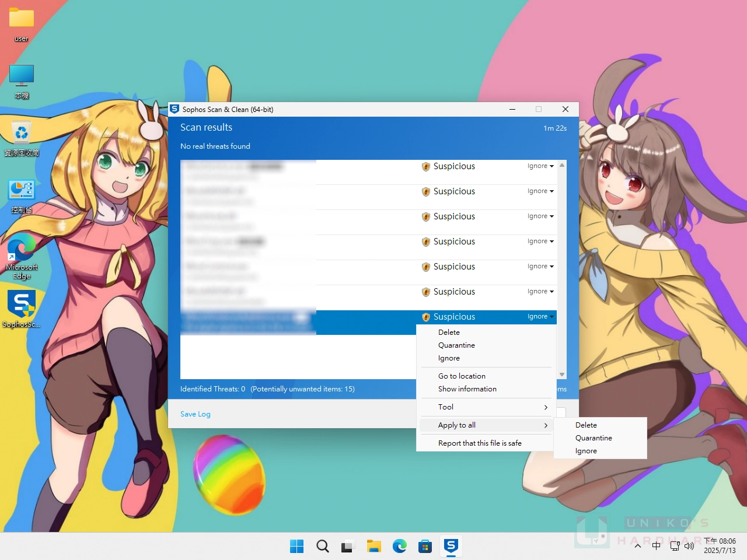Click 'Potentially unwanted items: 15' text

pyautogui.click(x=302, y=389)
